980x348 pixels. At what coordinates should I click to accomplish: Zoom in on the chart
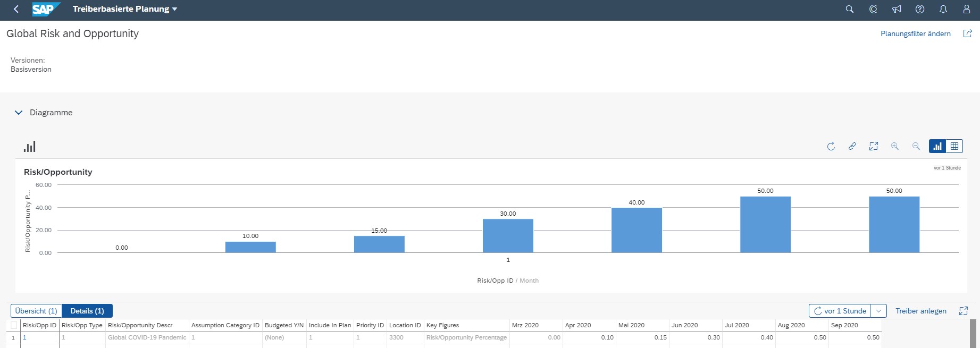tap(895, 146)
